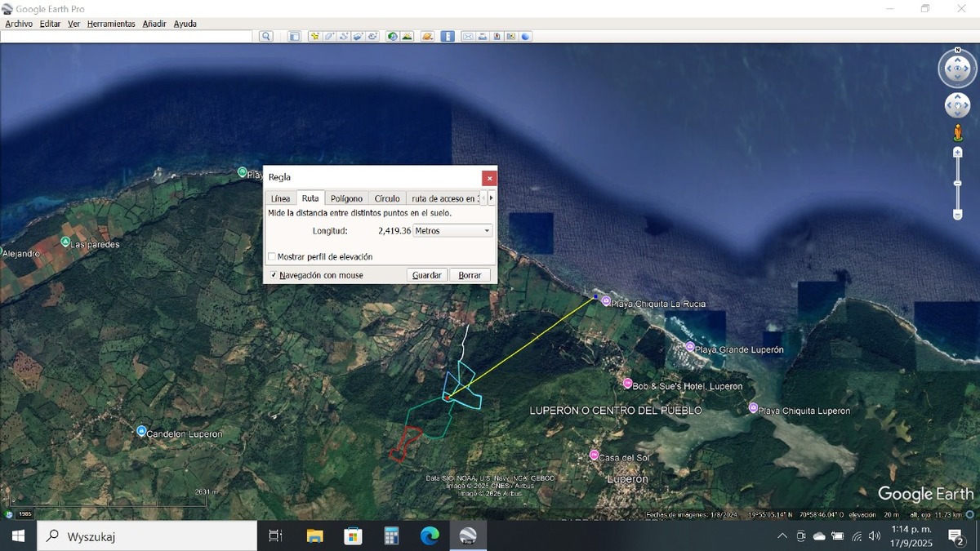
Task: Open Microsoft Edge from the taskbar
Action: tap(430, 536)
